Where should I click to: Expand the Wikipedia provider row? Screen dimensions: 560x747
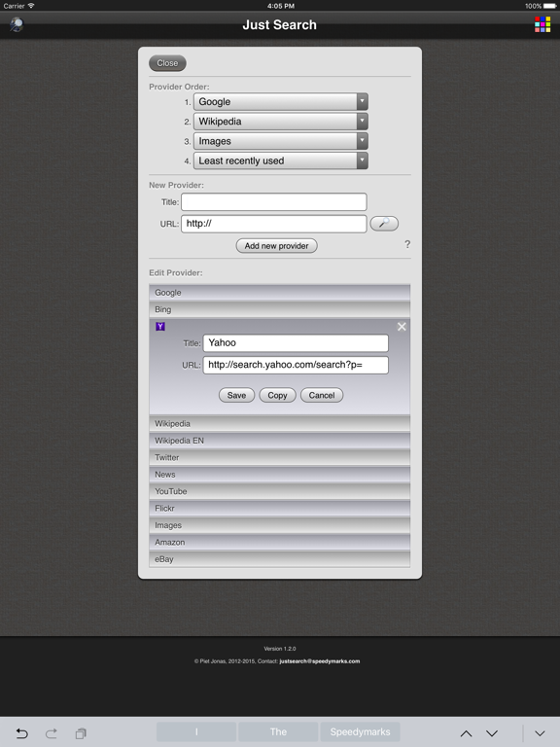point(280,424)
